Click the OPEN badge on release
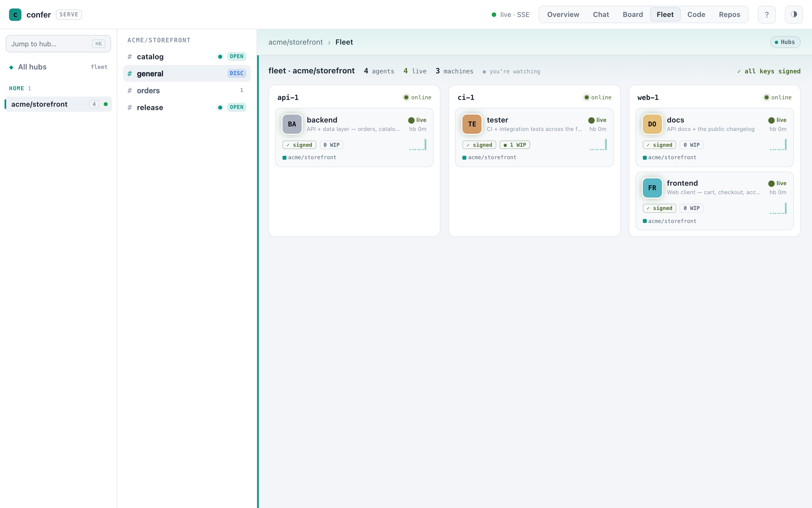This screenshot has height=508, width=812. (237, 107)
